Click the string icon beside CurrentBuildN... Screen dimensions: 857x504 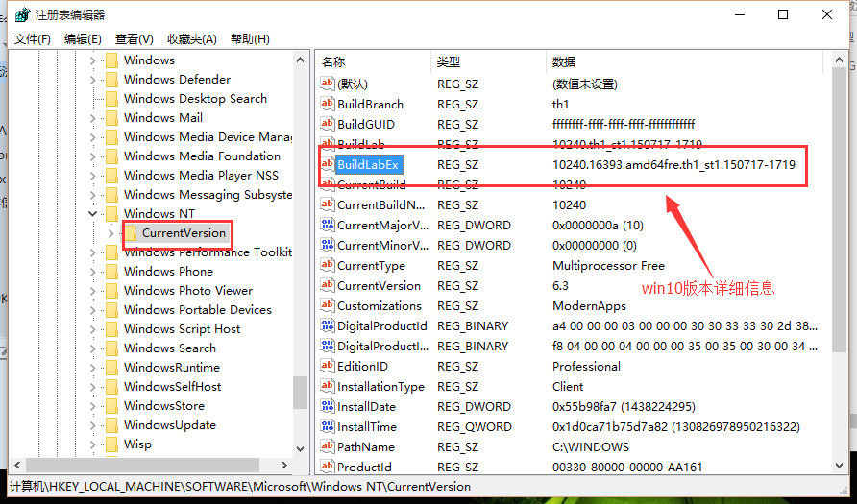[x=327, y=204]
